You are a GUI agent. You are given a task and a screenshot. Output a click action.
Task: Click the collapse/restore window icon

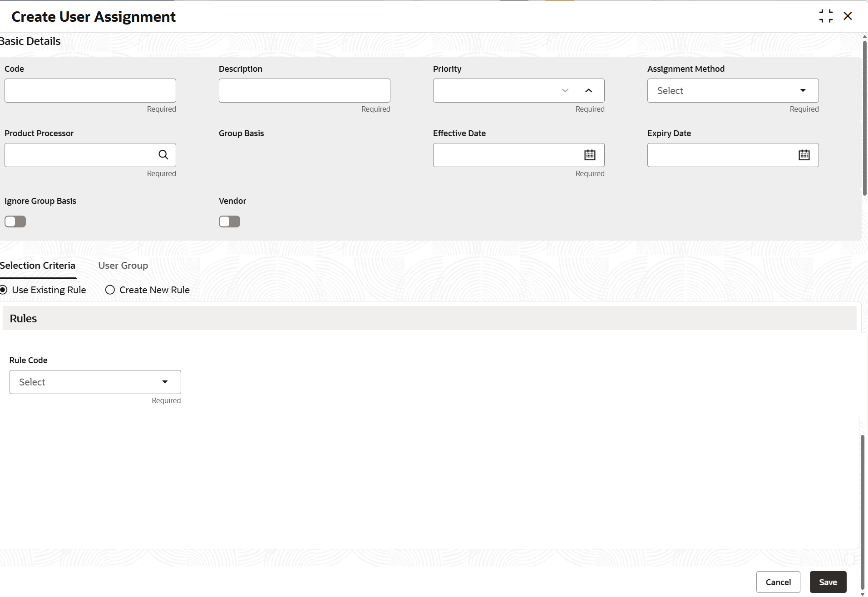[x=826, y=16]
